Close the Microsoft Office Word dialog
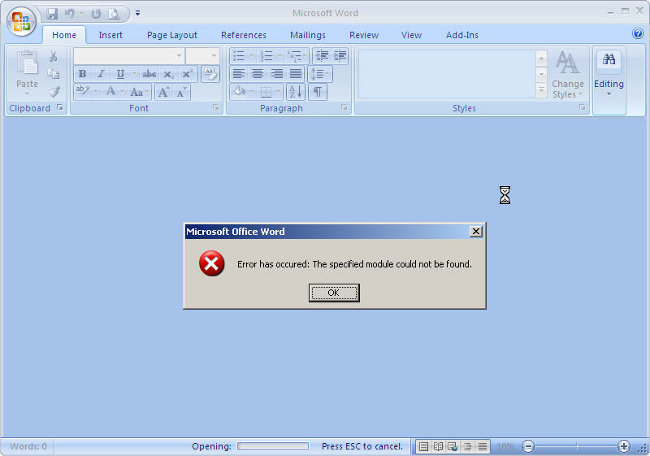Screen dimensions: 650x456 (476, 231)
